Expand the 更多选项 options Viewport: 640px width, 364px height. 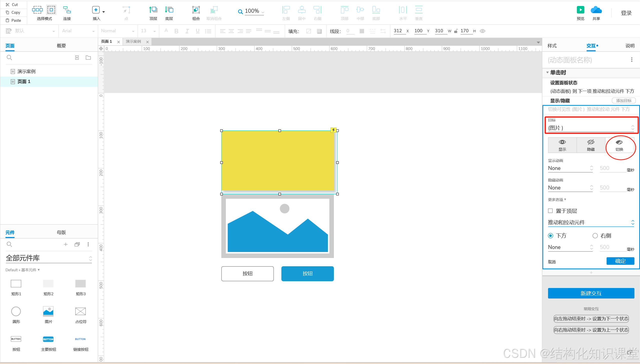point(557,199)
